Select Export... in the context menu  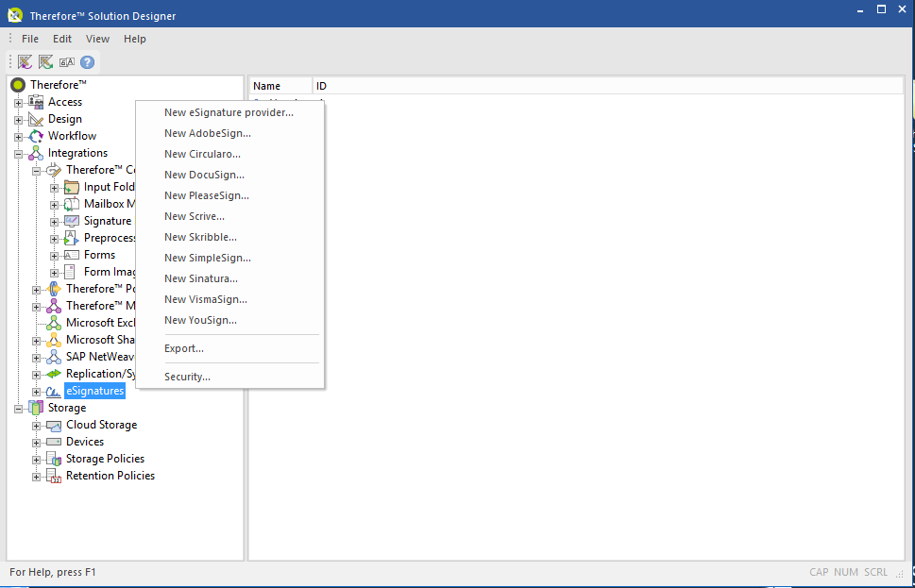229,349
